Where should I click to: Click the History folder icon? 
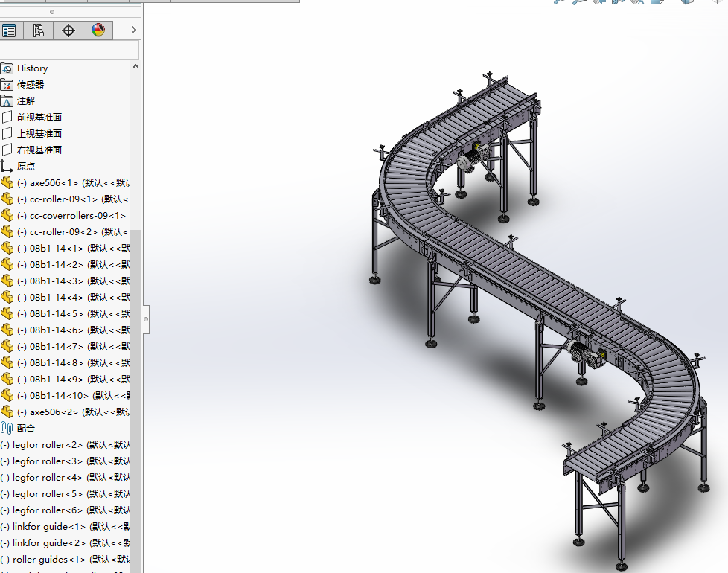[x=7, y=68]
